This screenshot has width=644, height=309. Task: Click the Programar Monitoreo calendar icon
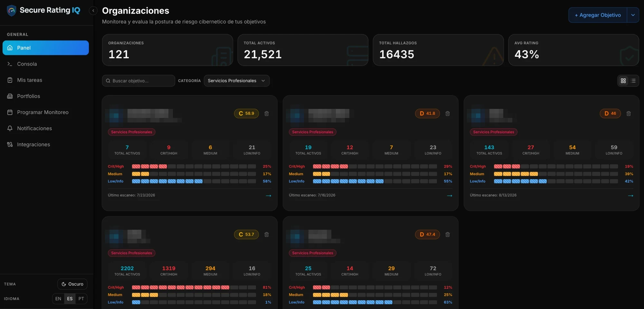pyautogui.click(x=10, y=112)
